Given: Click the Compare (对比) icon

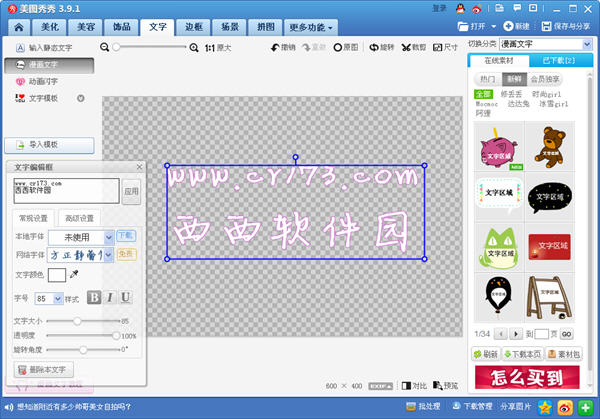Looking at the screenshot, I should (406, 385).
